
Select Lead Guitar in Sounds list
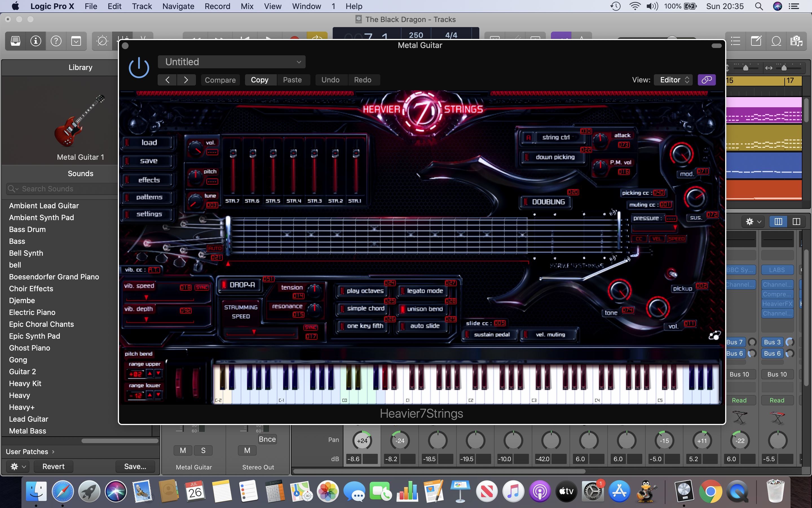coord(28,419)
